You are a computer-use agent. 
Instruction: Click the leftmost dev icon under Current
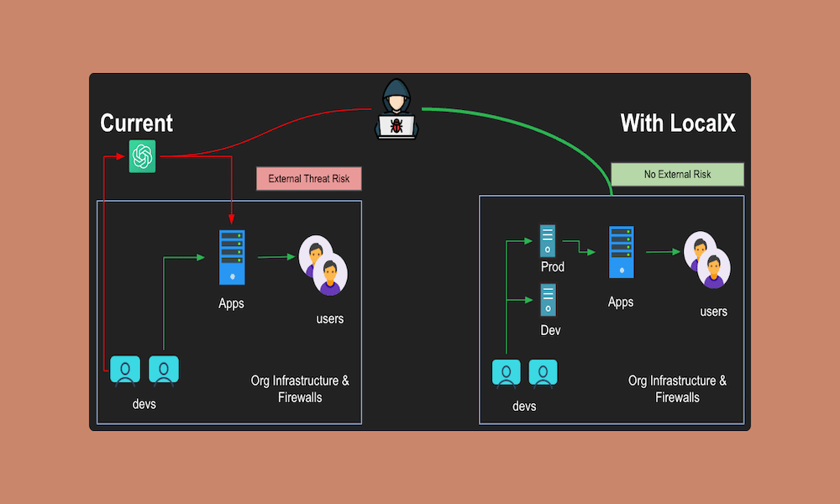(125, 370)
